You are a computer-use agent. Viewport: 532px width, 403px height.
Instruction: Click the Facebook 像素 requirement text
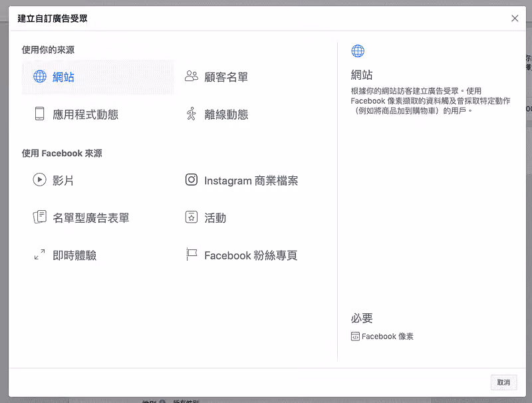[x=388, y=336]
